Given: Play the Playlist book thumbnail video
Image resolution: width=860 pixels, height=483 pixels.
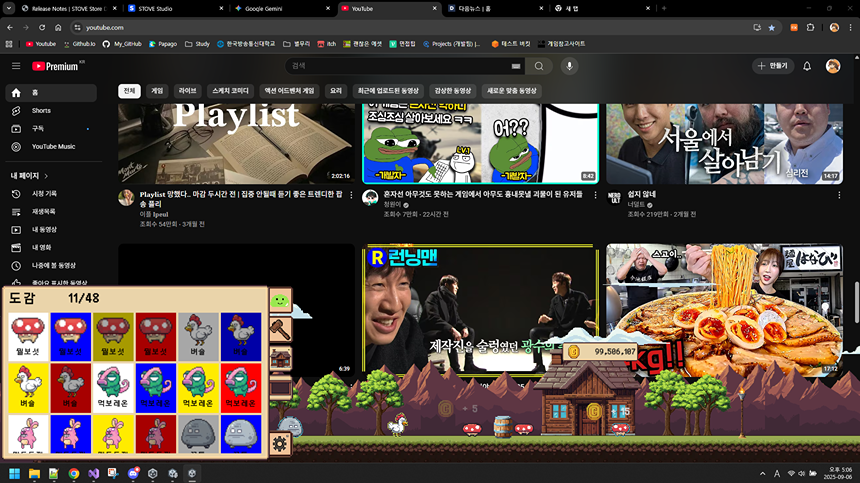Looking at the screenshot, I should click(x=236, y=144).
